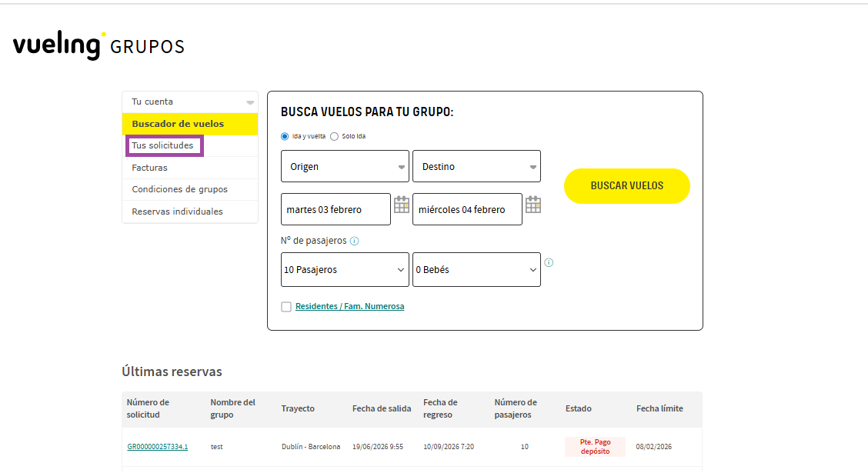Open the Destino dropdown
This screenshot has height=473, width=868.
pos(476,166)
